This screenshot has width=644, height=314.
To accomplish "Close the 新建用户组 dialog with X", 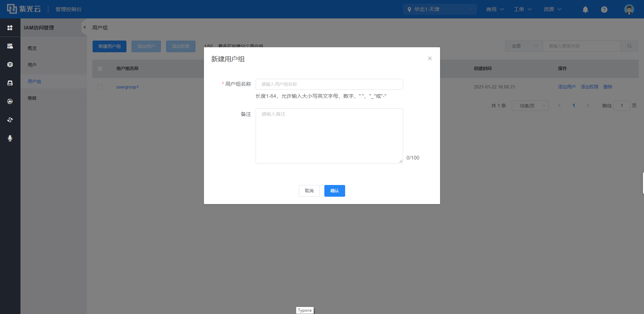I will (430, 59).
